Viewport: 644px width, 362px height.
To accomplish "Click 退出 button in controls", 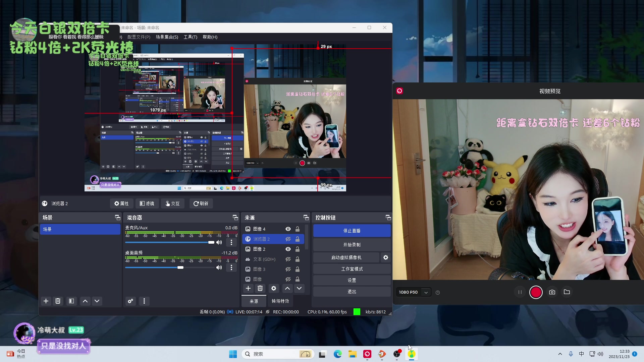I will (x=352, y=292).
